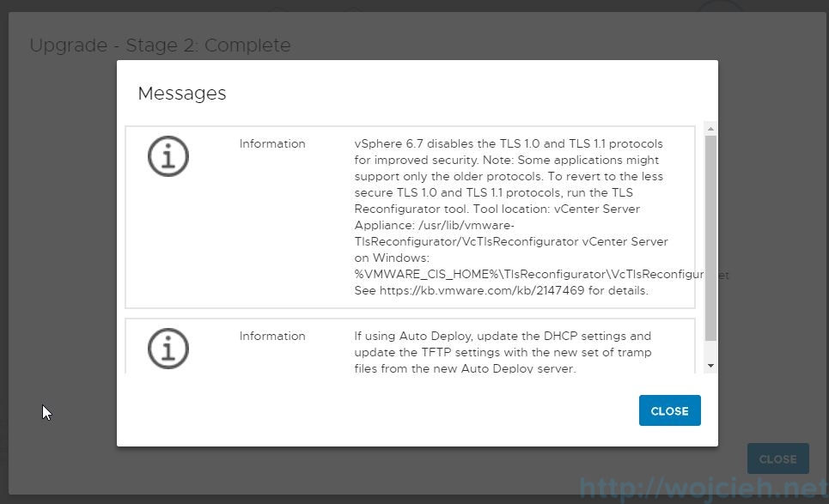
Task: Click the Messages list scrollbar thumb
Action: pyautogui.click(x=710, y=236)
